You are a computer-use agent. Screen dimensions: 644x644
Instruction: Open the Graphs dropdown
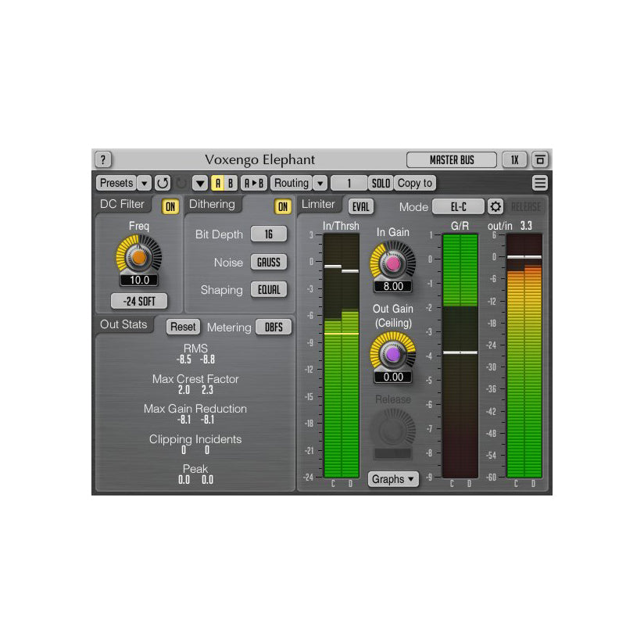point(393,479)
